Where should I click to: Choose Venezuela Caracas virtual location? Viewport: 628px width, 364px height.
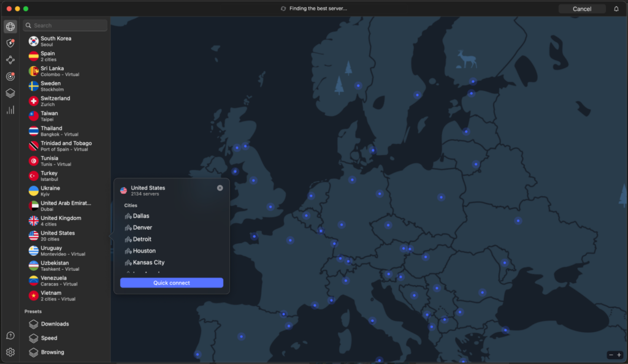66,281
